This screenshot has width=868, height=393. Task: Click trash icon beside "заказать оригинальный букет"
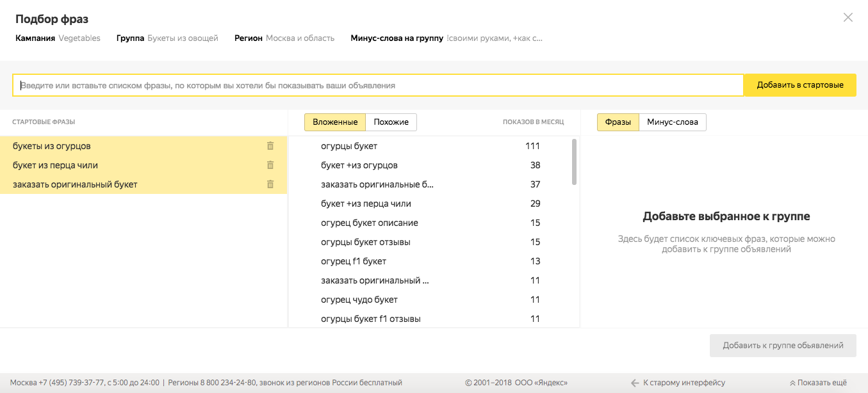(x=270, y=184)
